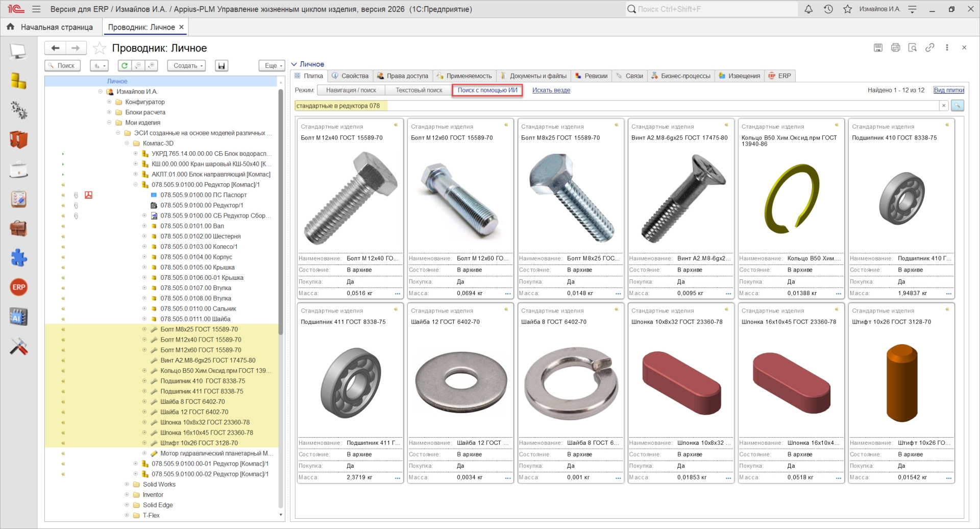The height and width of the screenshot is (529, 980).
Task: Open the home start page icon
Action: [11, 27]
